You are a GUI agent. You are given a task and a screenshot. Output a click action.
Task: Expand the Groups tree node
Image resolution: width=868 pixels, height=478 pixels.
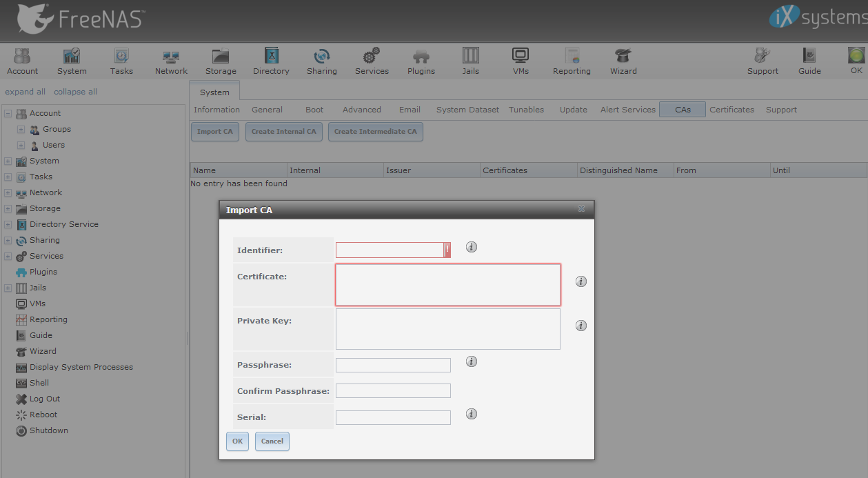[x=21, y=130]
